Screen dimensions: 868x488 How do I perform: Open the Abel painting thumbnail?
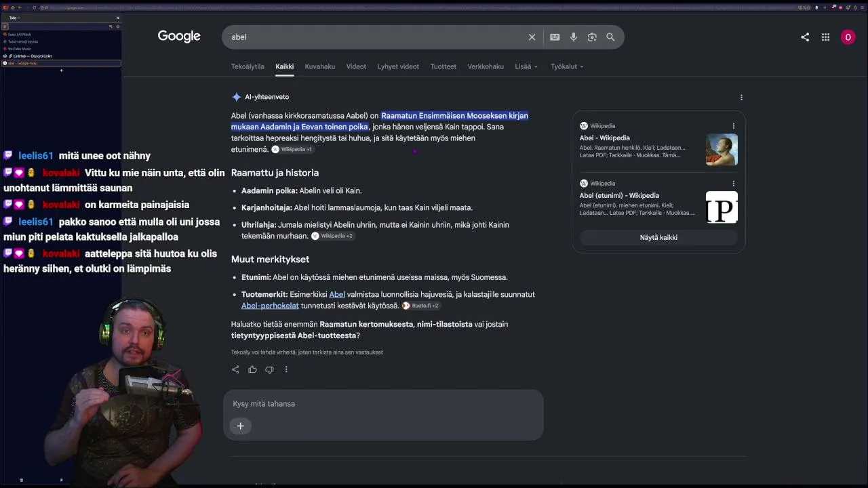click(x=722, y=150)
